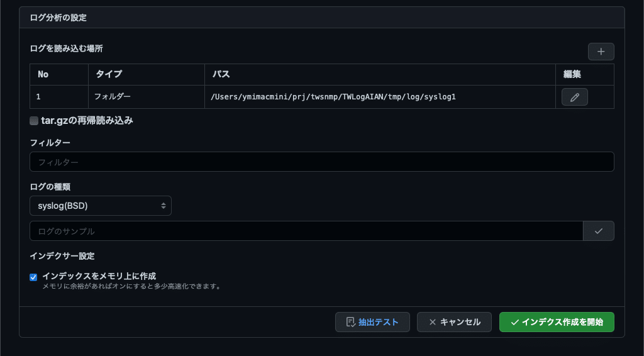
Task: Click the tar.gzの再帰読み込み label
Action: (87, 121)
